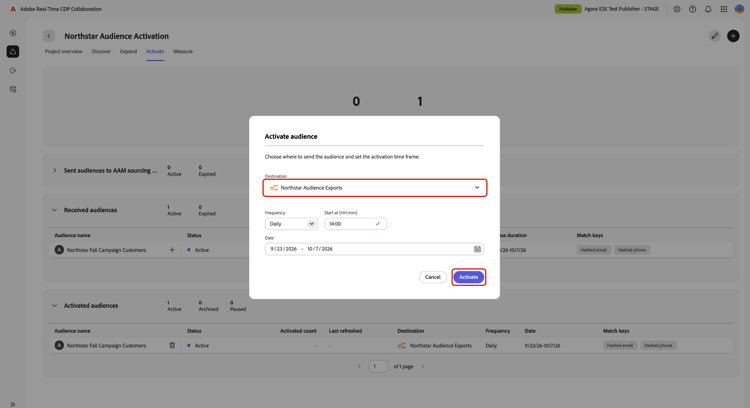Open the app switcher grid icon

[724, 9]
